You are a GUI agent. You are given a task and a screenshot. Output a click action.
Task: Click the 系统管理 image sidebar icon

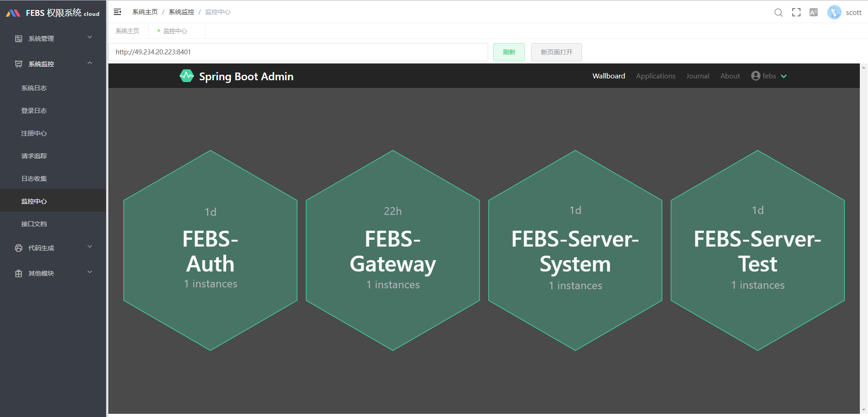(x=18, y=39)
